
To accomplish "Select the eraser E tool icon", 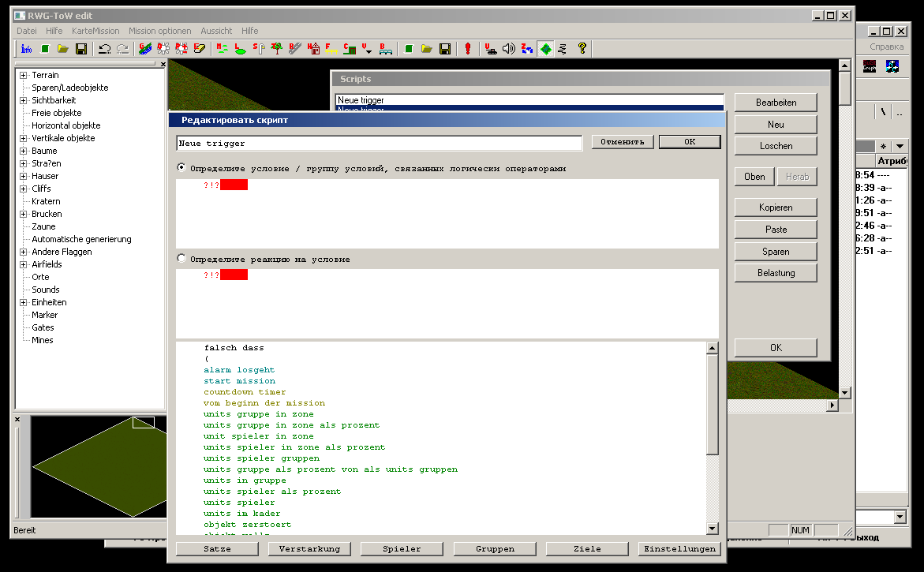I will pyautogui.click(x=200, y=49).
